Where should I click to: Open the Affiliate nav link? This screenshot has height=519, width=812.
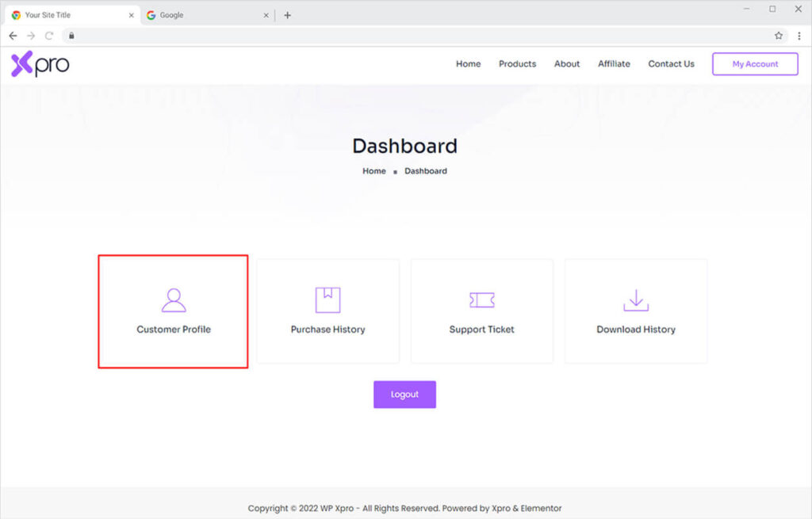[x=614, y=64]
